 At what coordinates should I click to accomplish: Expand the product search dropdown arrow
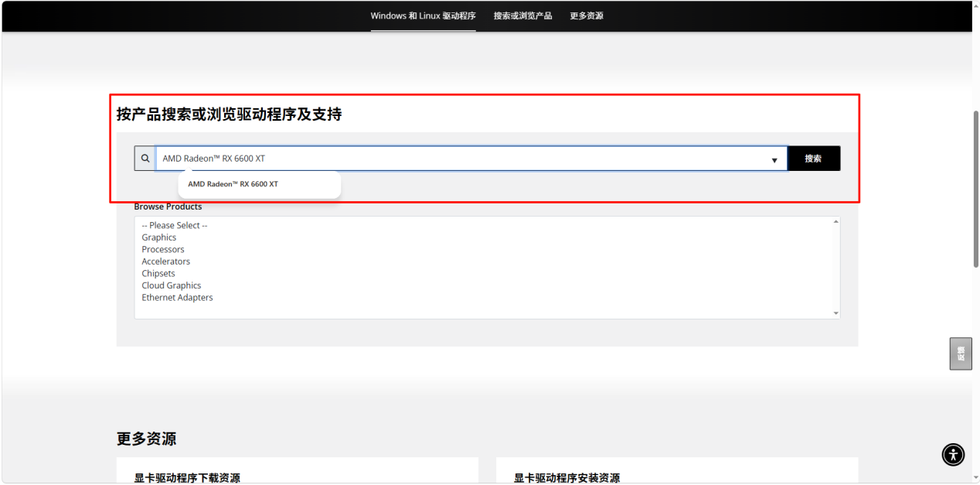774,160
